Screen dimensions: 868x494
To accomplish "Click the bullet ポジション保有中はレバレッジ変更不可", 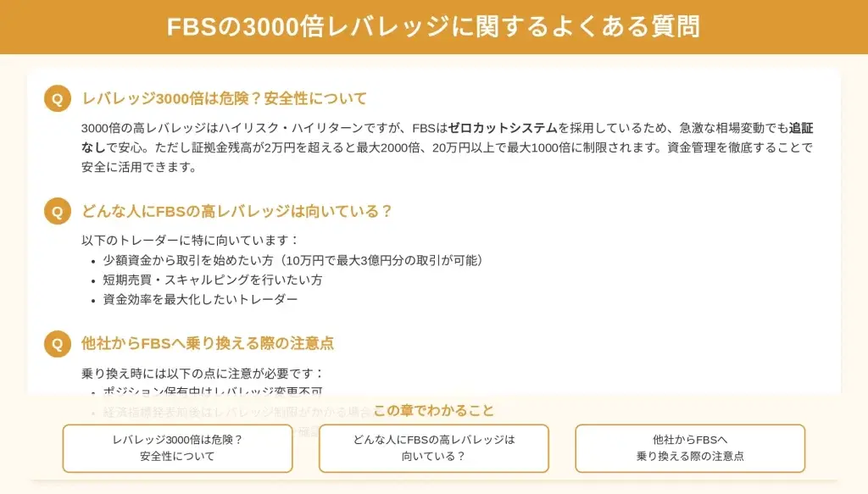I will pos(213,391).
